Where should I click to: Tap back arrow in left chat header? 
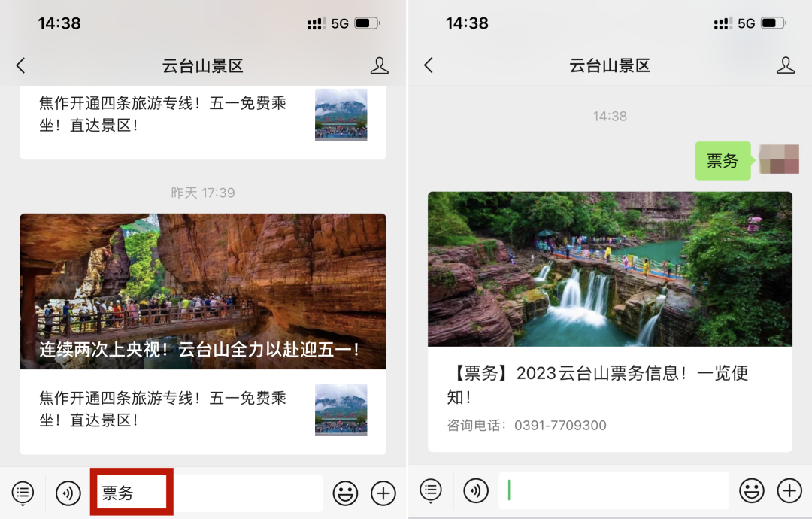(x=21, y=66)
